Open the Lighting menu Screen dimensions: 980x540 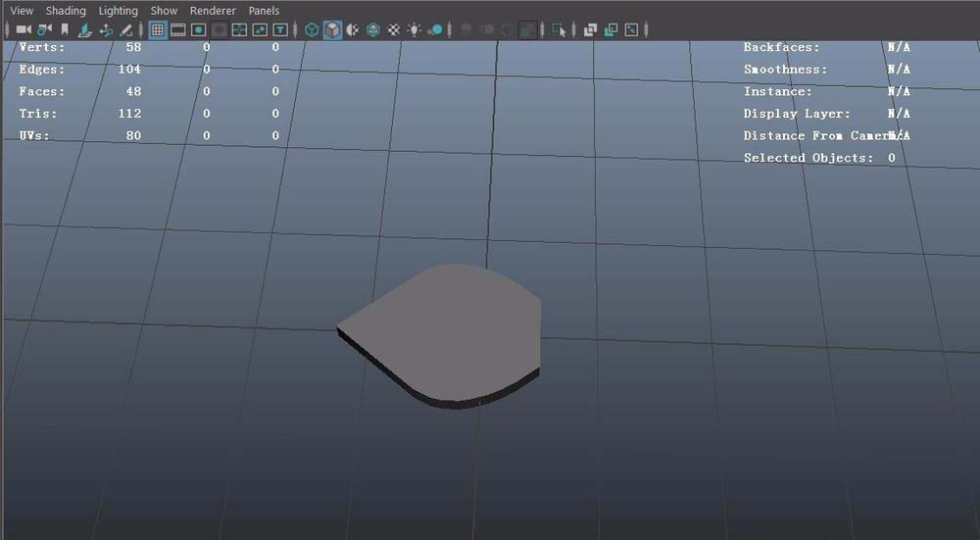(119, 11)
